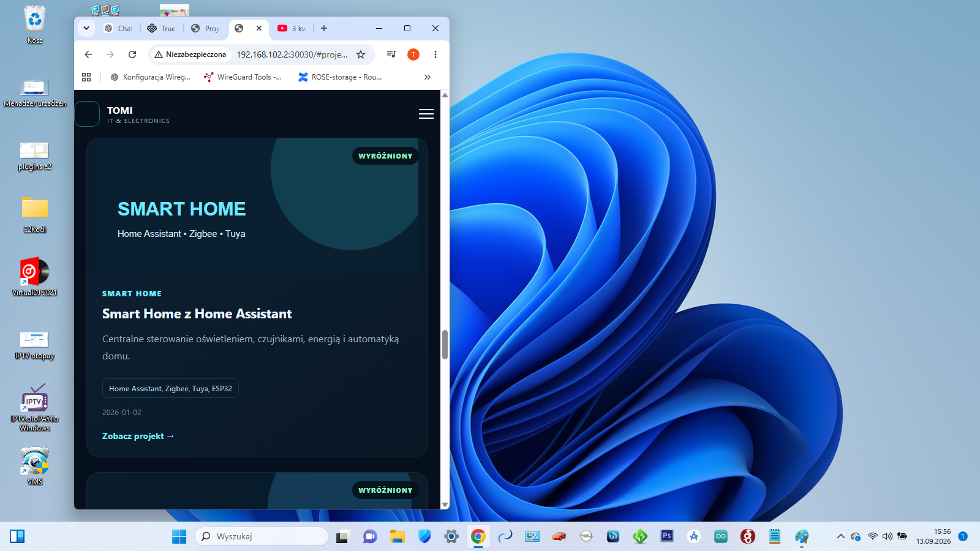Reload the current page in Chrome
This screenshot has height=551, width=980.
pos(132,54)
